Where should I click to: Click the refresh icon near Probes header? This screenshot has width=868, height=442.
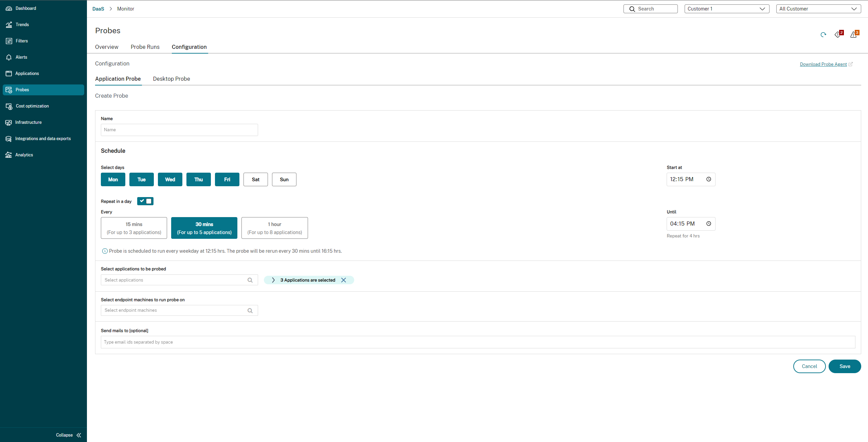(823, 35)
